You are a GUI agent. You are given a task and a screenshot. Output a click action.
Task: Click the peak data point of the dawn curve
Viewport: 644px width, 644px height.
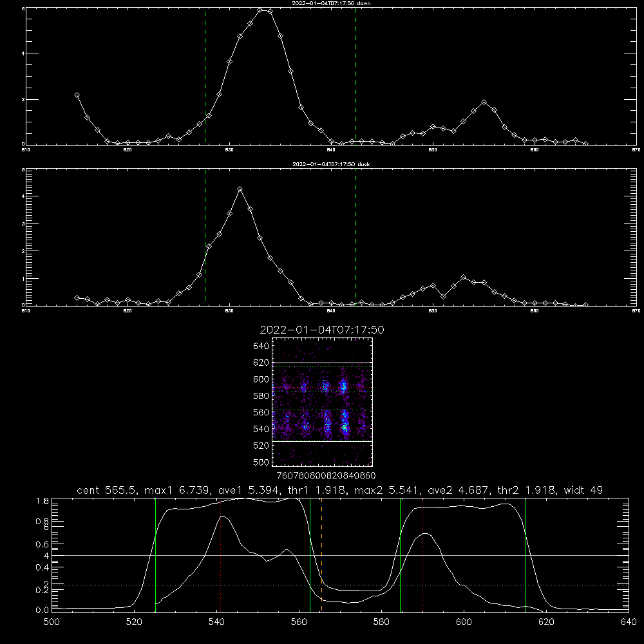coord(260,10)
